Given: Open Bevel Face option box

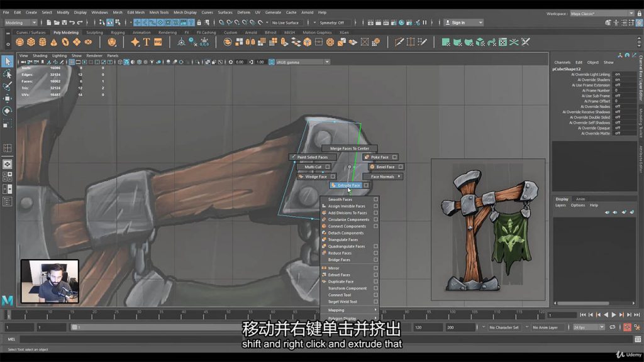Looking at the screenshot, I should pyautogui.click(x=401, y=167).
